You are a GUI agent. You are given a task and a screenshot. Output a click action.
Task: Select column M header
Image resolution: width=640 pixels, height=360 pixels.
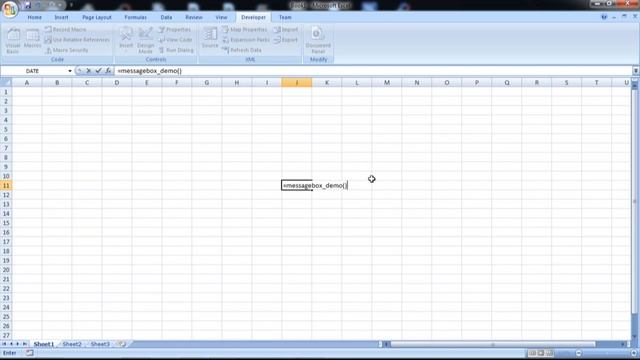coord(387,82)
